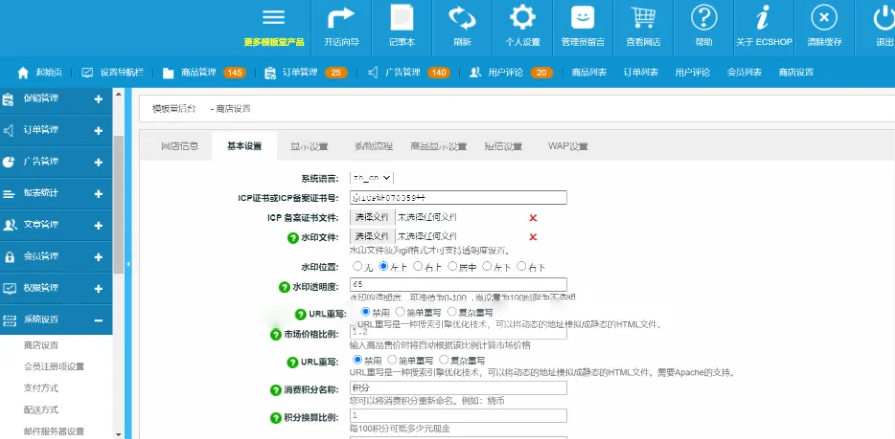Switch to the 网店信息 tab
895x439 pixels.
pyautogui.click(x=179, y=146)
